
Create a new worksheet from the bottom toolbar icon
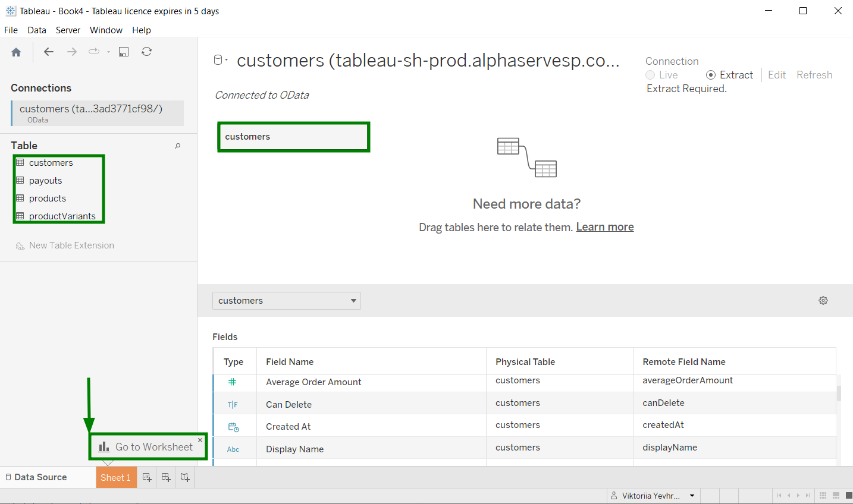click(146, 477)
